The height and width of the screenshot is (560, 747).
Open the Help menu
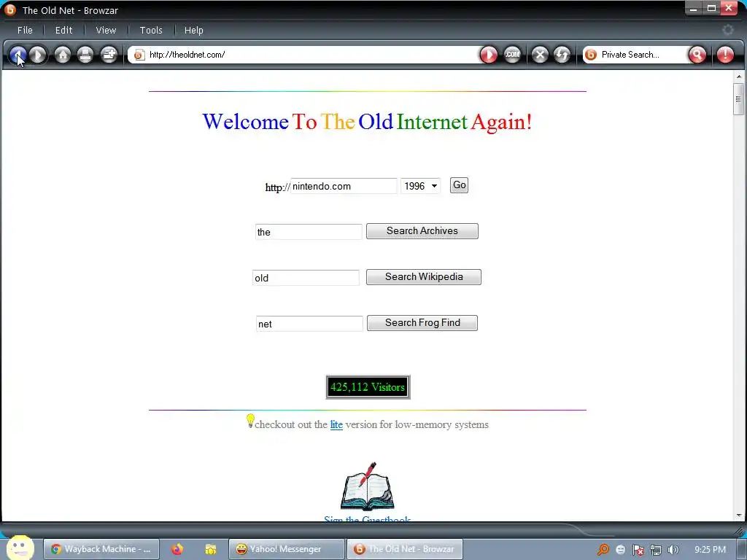click(194, 30)
